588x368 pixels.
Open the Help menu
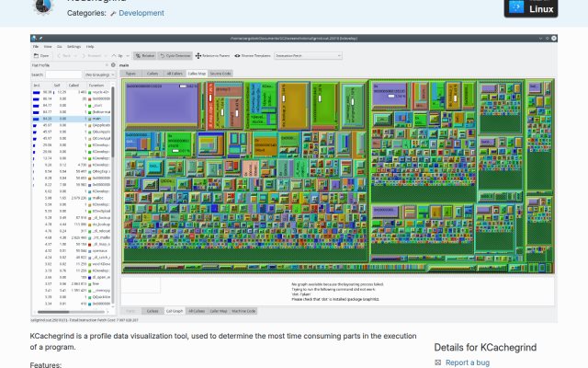click(x=90, y=47)
